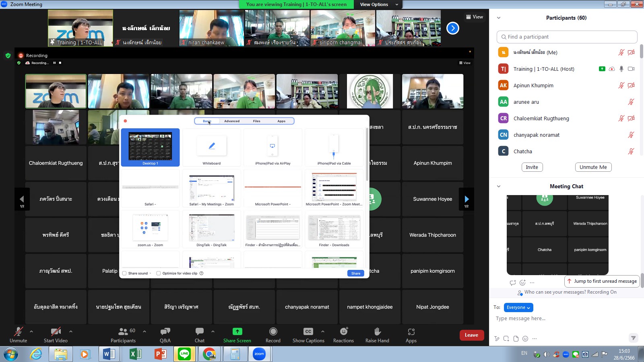
Task: Click the Windows Start button
Action: click(10, 354)
